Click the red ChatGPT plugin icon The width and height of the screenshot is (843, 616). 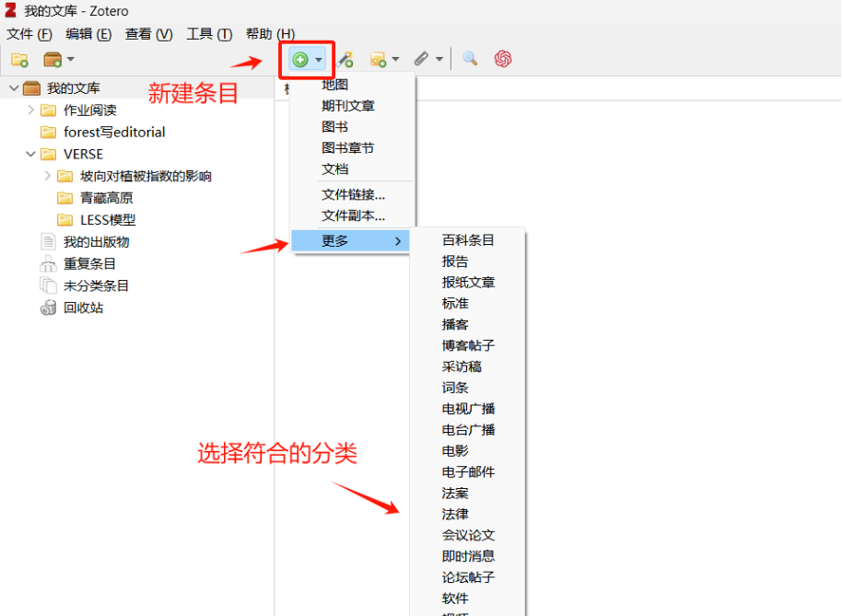pyautogui.click(x=503, y=59)
